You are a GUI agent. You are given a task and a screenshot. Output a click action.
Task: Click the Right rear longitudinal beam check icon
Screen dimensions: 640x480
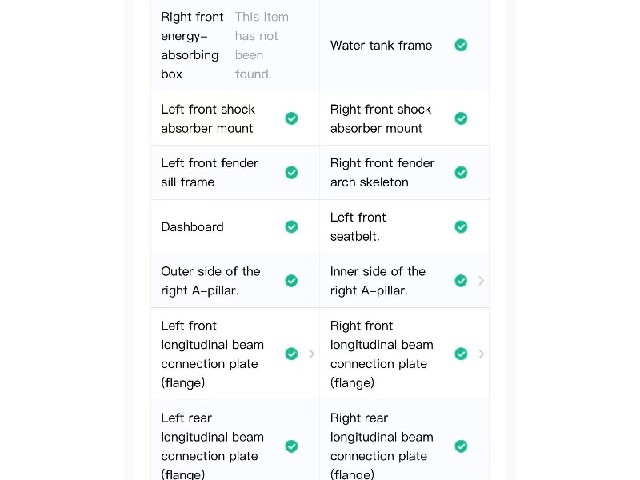461,446
